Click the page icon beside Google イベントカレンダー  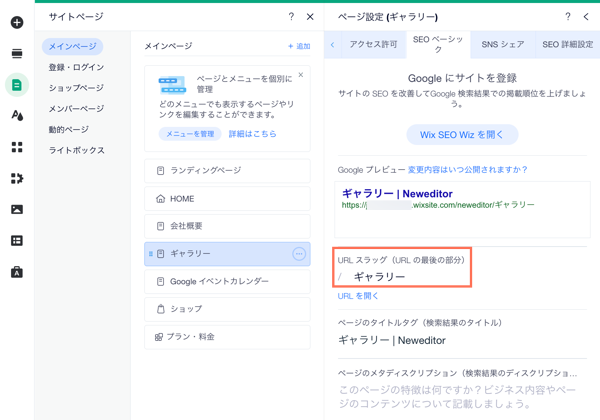click(161, 282)
